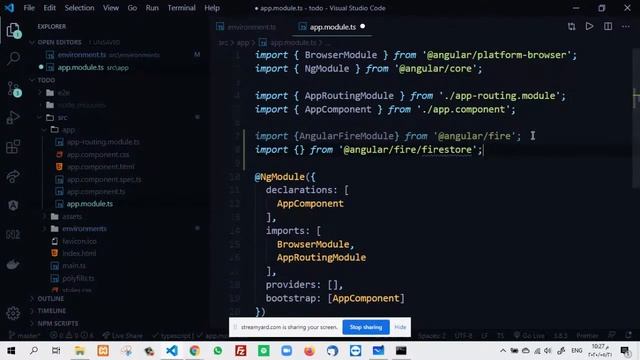This screenshot has height=360, width=640.
Task: Open the Windows Start menu
Action: click(x=11, y=351)
